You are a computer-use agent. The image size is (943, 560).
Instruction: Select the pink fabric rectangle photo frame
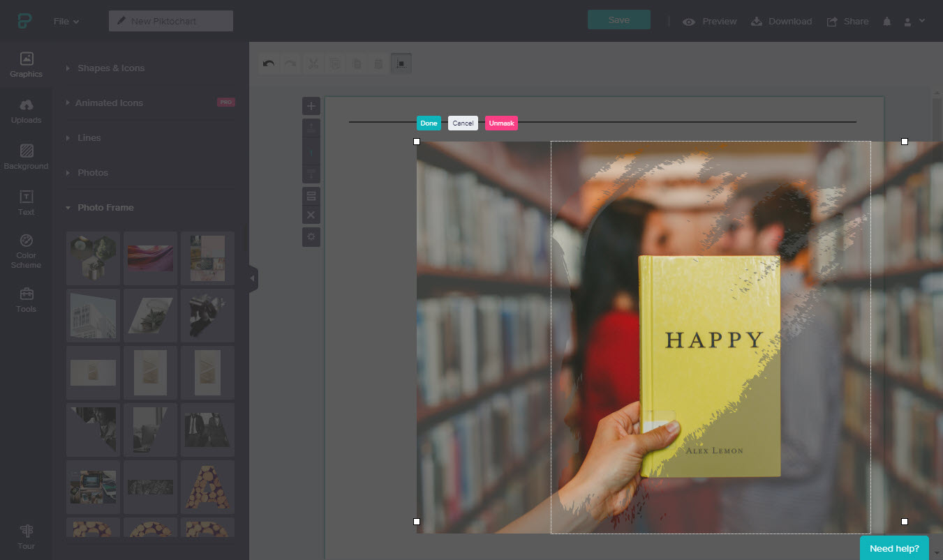[151, 258]
